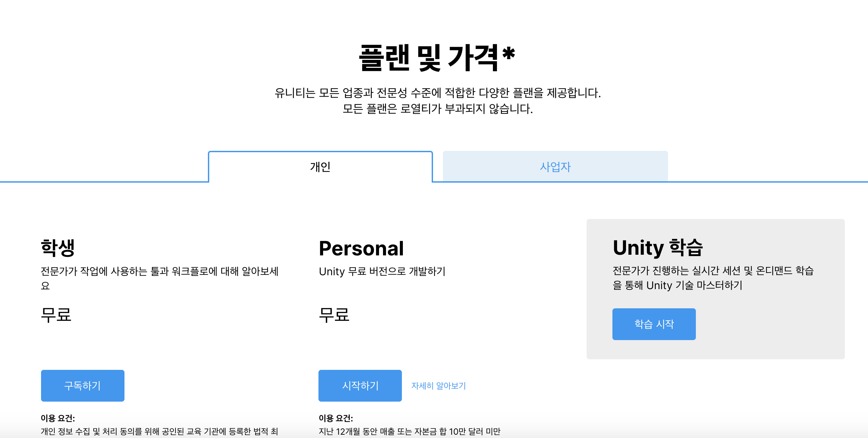Image resolution: width=868 pixels, height=438 pixels.
Task: Click the 지난 12개월 동안 revenue requirement text
Action: point(410,431)
